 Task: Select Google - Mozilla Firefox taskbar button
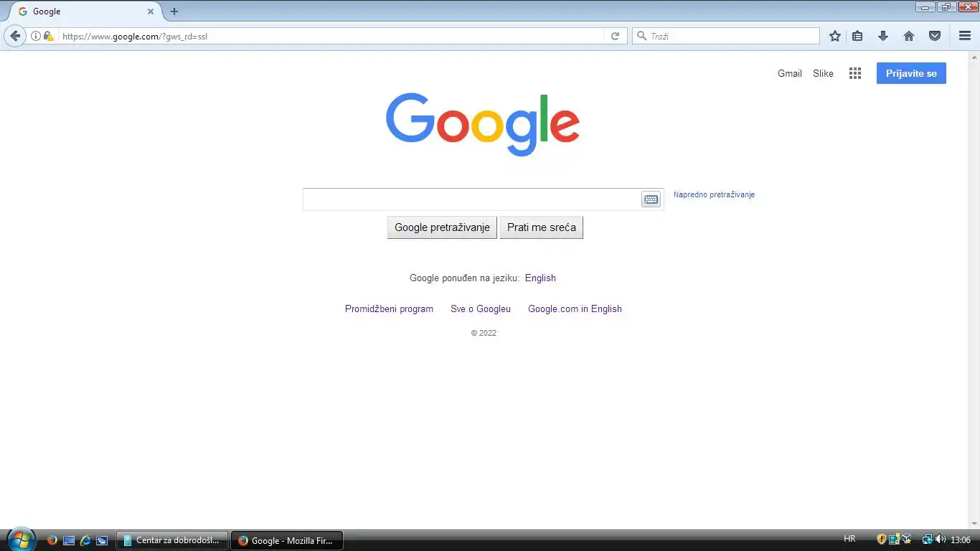(x=287, y=540)
